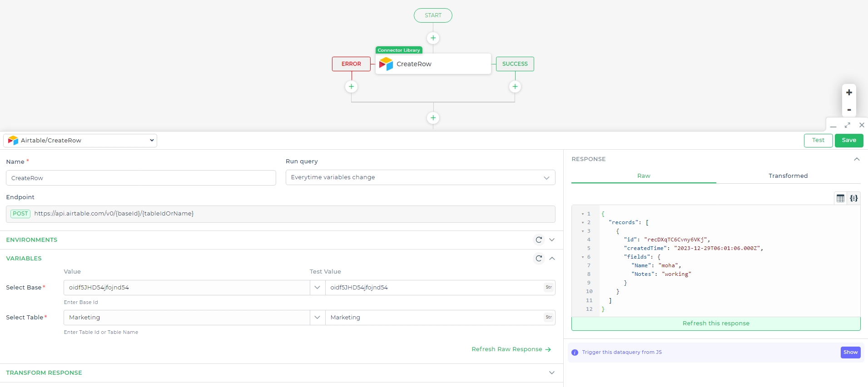The image size is (868, 387).
Task: Click the Test button
Action: coord(818,141)
